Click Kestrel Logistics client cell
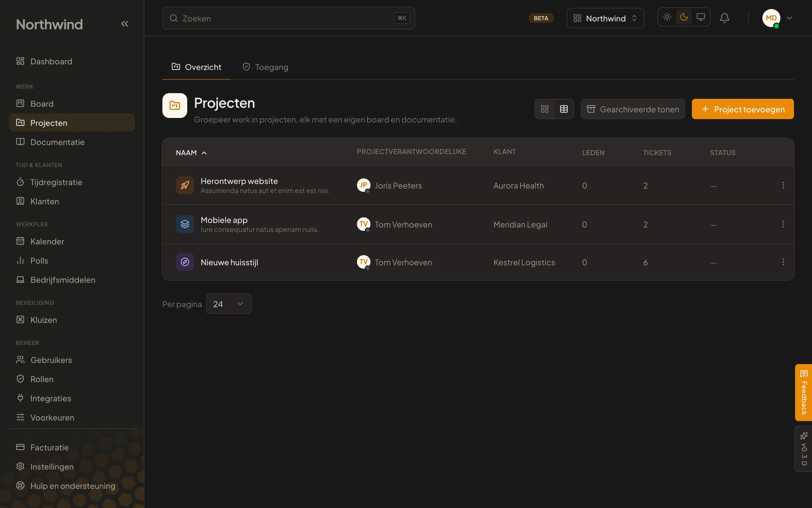This screenshot has width=812, height=508. pyautogui.click(x=524, y=262)
